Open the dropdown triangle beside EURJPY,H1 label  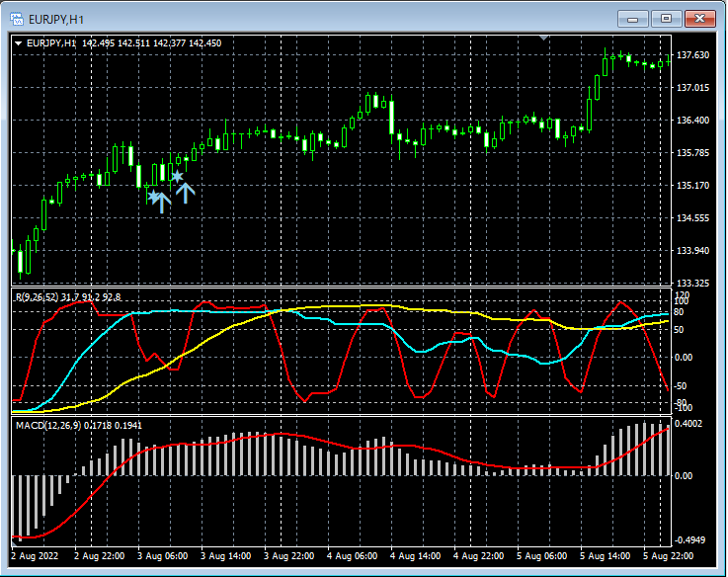tap(18, 43)
